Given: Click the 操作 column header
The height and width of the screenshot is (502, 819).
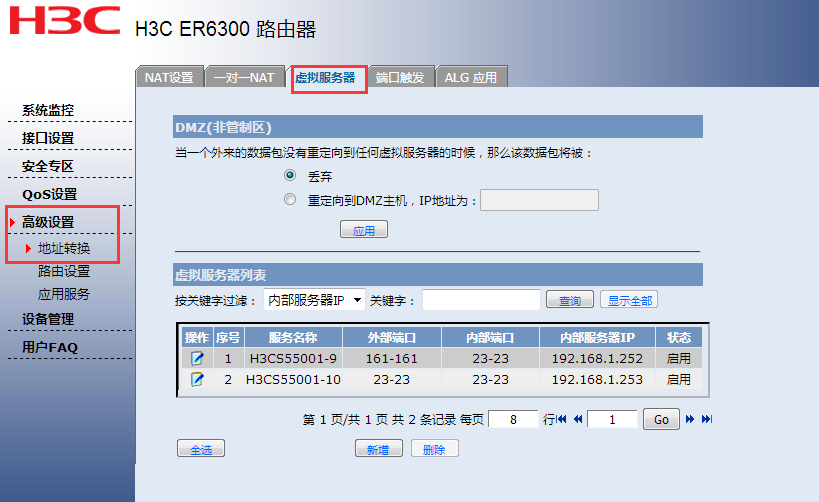Looking at the screenshot, I should coord(197,337).
